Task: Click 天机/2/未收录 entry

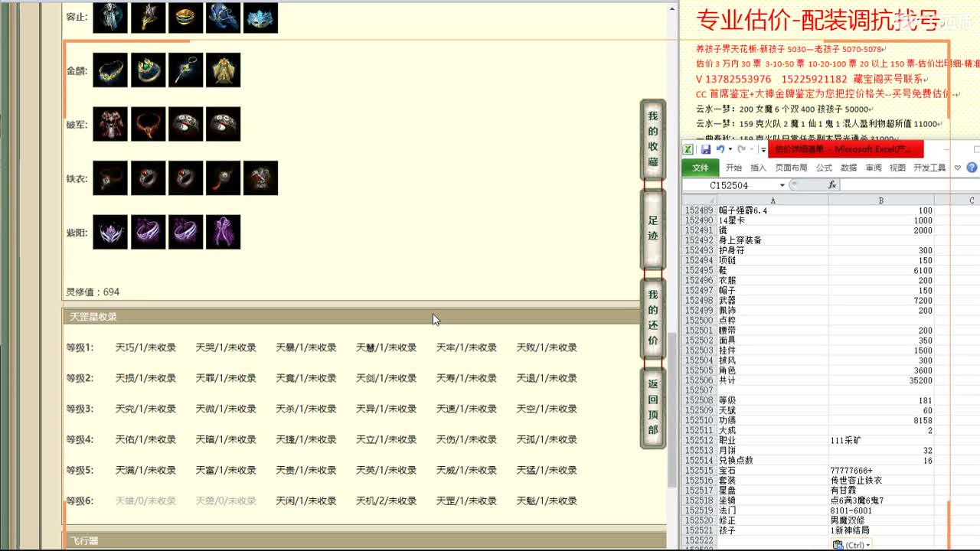Action: point(386,500)
